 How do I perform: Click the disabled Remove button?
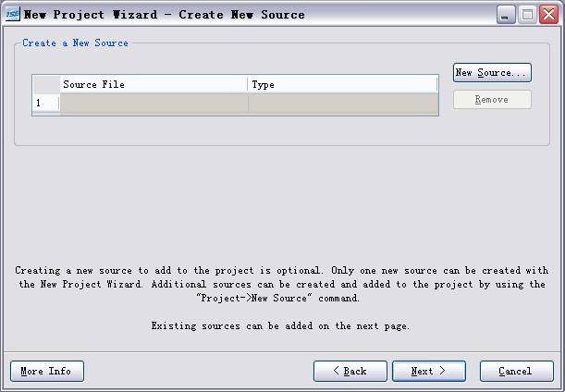point(492,100)
